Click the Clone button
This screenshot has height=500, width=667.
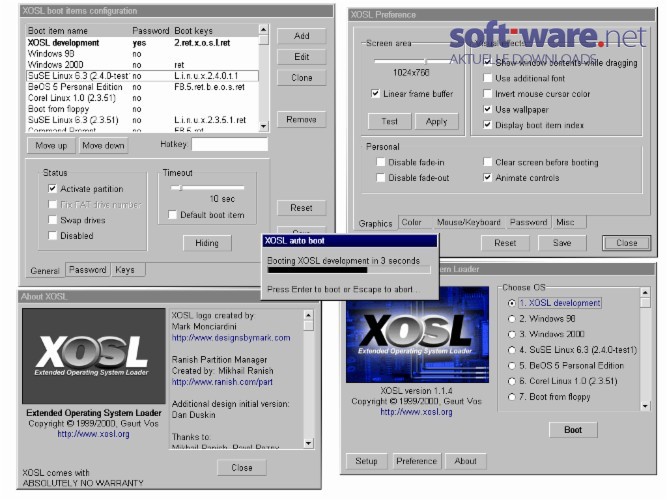click(301, 78)
